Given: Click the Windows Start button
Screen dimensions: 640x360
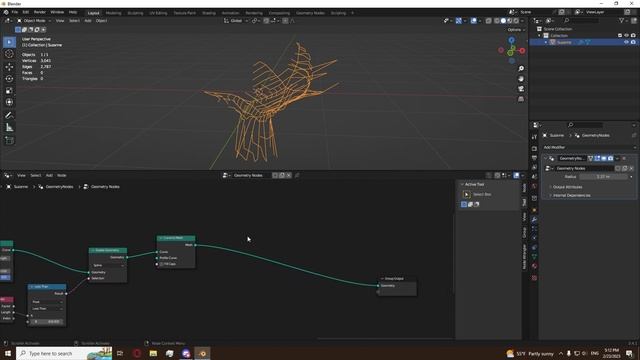Looking at the screenshot, I should tap(8, 353).
